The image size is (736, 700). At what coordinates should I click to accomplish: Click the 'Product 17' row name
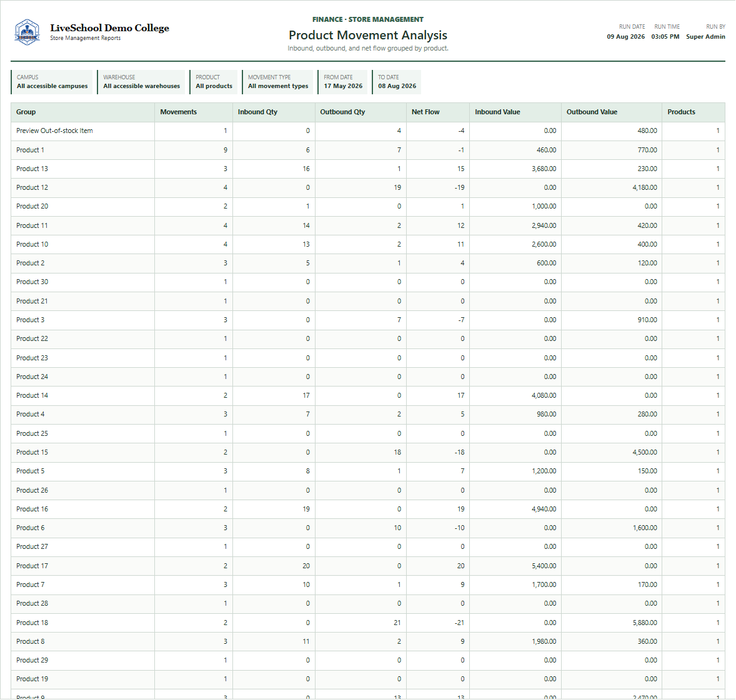(32, 566)
